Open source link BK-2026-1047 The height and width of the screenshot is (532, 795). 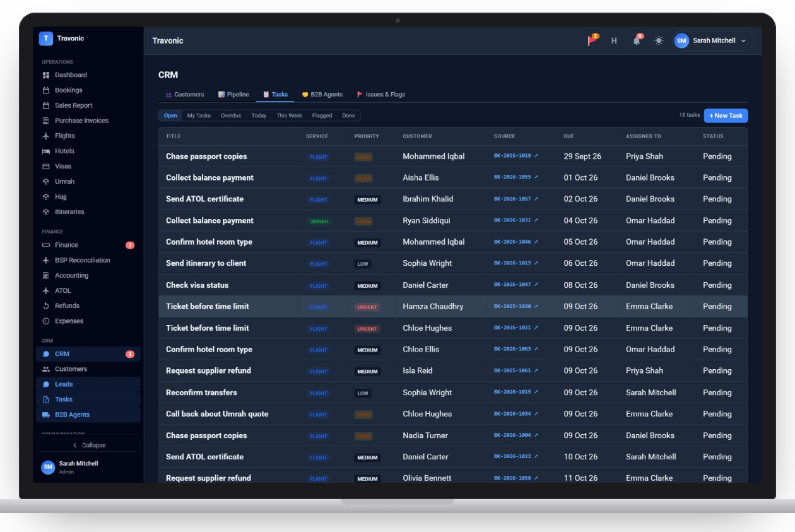coord(515,285)
